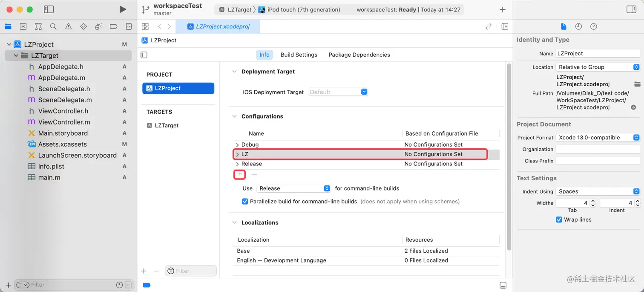Remove the selected configuration with the minus button
Screen dimensions: 644x292
click(254, 174)
